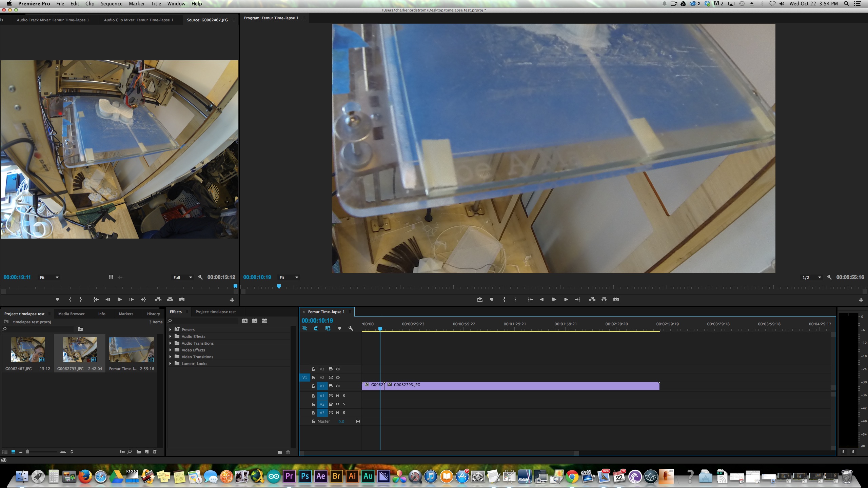The image size is (868, 488).
Task: Hide V1 track output eye
Action: (x=338, y=386)
